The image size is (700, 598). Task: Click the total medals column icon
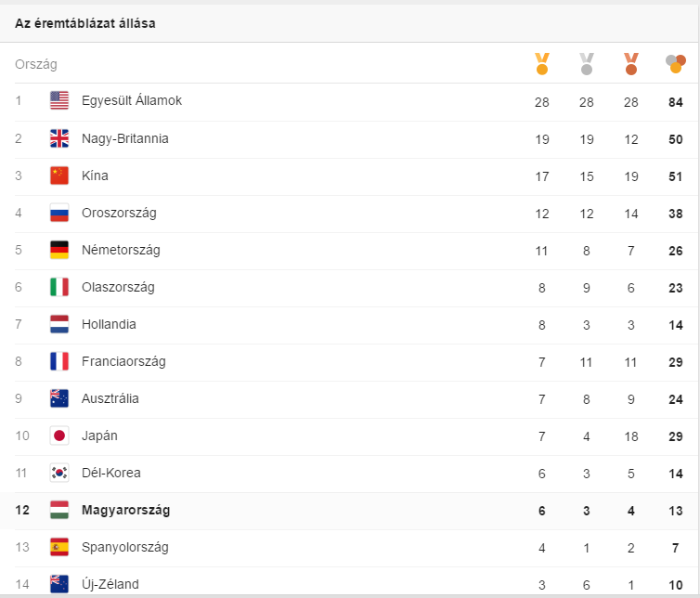pyautogui.click(x=676, y=64)
